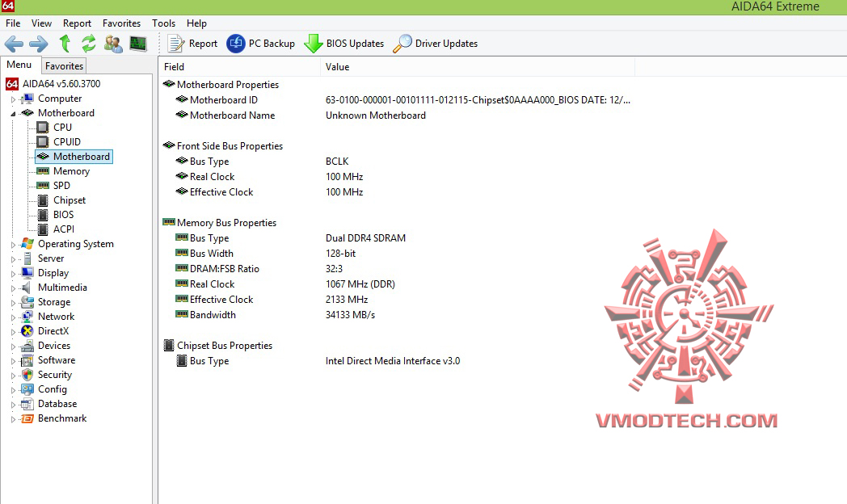
Task: Collapse the Motherboard tree node
Action: 13,114
